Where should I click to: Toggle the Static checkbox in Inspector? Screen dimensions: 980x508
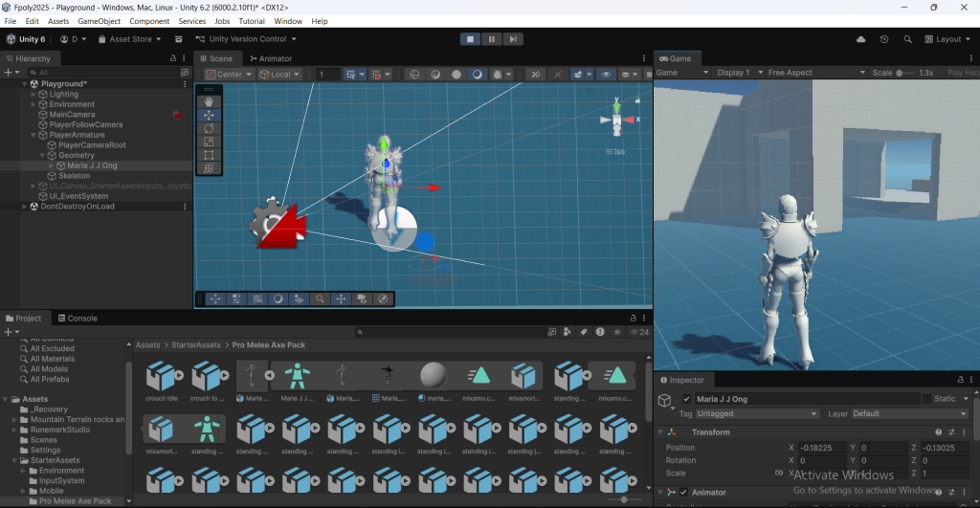pyautogui.click(x=926, y=399)
